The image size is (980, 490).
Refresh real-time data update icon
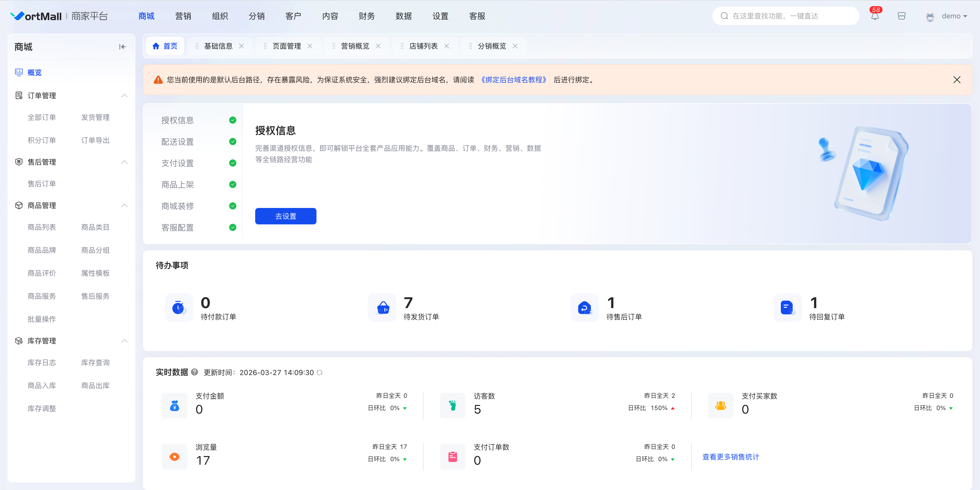(320, 372)
